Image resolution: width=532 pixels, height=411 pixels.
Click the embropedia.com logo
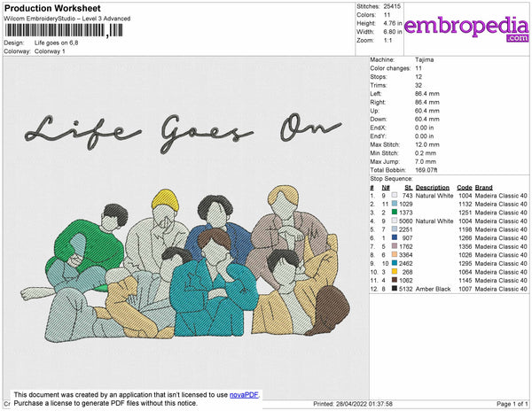[466, 28]
